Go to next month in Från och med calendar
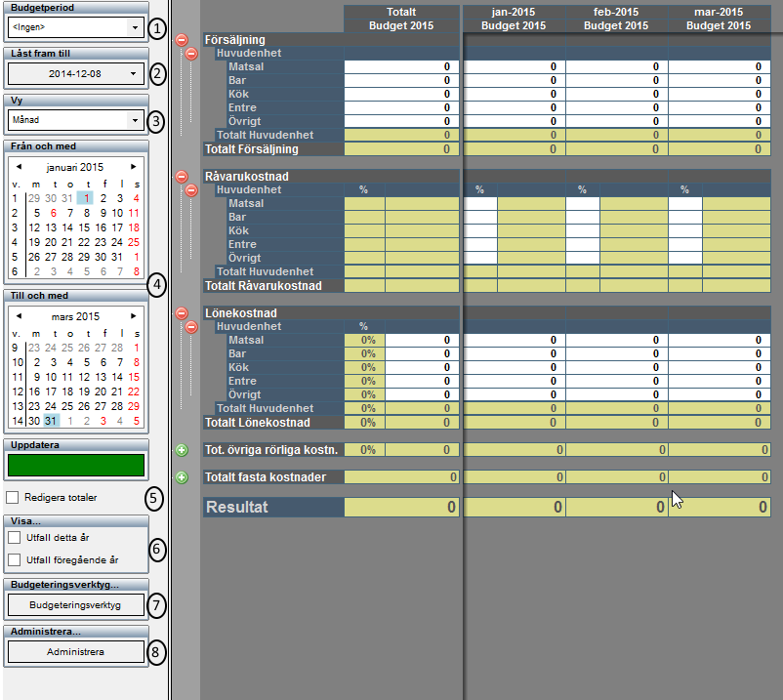The width and height of the screenshot is (783, 700). point(134,167)
